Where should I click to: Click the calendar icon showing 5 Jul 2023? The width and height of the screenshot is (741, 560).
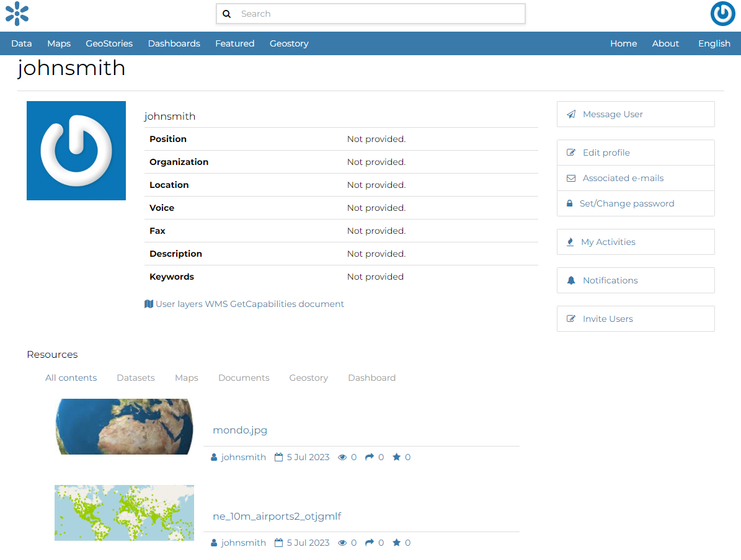(x=279, y=456)
